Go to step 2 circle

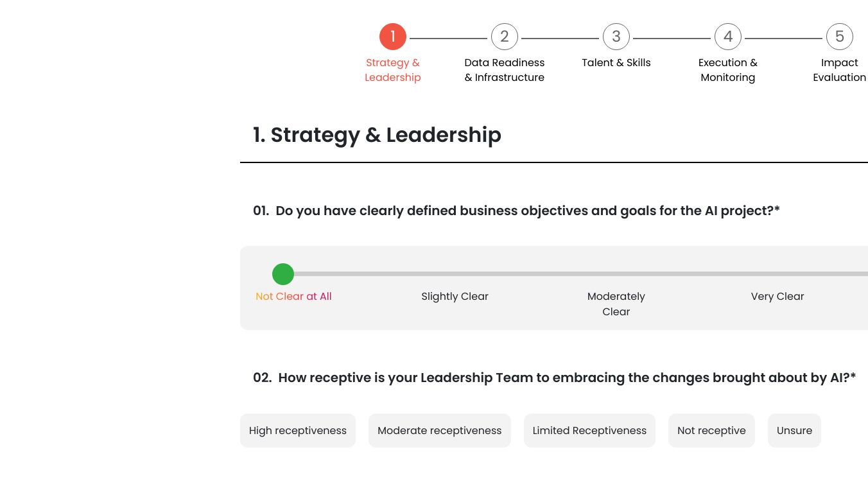pyautogui.click(x=505, y=37)
